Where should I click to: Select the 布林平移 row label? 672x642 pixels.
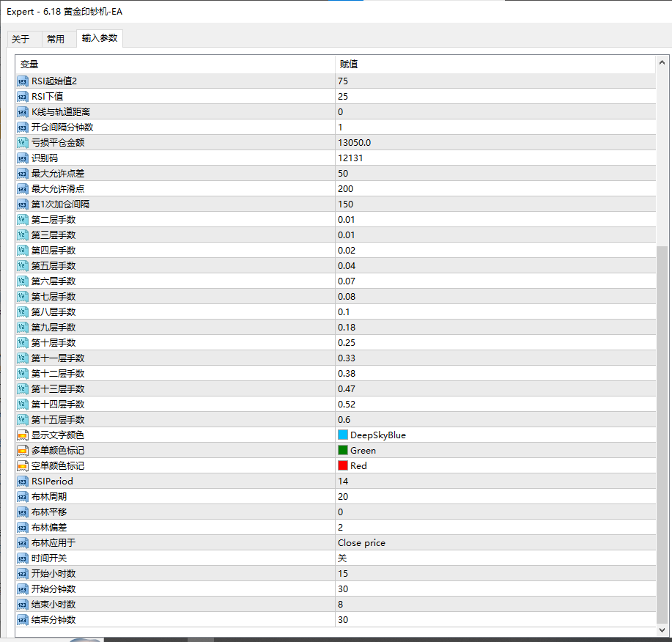point(49,512)
